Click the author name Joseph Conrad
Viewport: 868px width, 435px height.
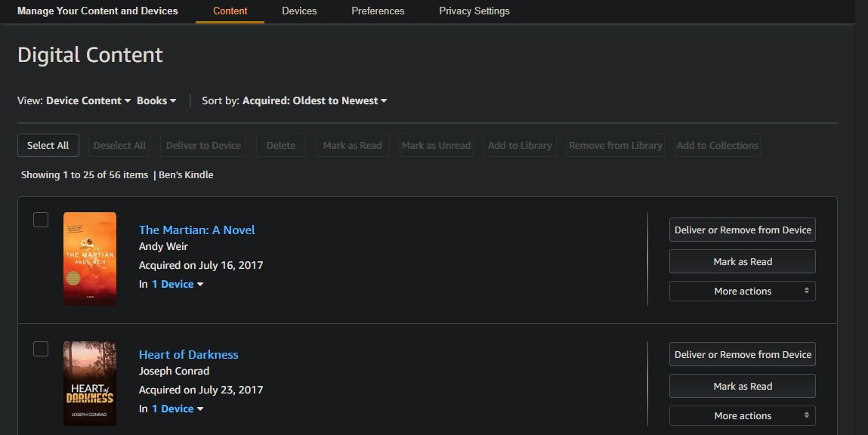pos(174,371)
